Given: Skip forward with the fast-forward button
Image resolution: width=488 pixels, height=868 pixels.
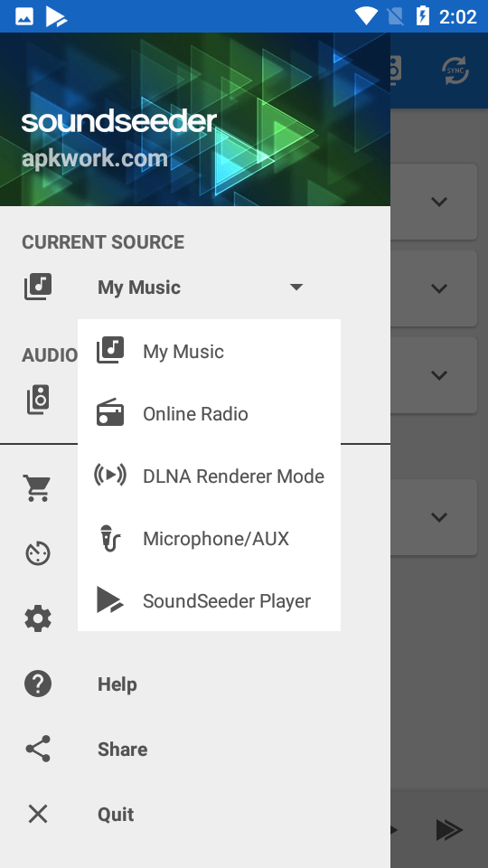Looking at the screenshot, I should pos(449,829).
